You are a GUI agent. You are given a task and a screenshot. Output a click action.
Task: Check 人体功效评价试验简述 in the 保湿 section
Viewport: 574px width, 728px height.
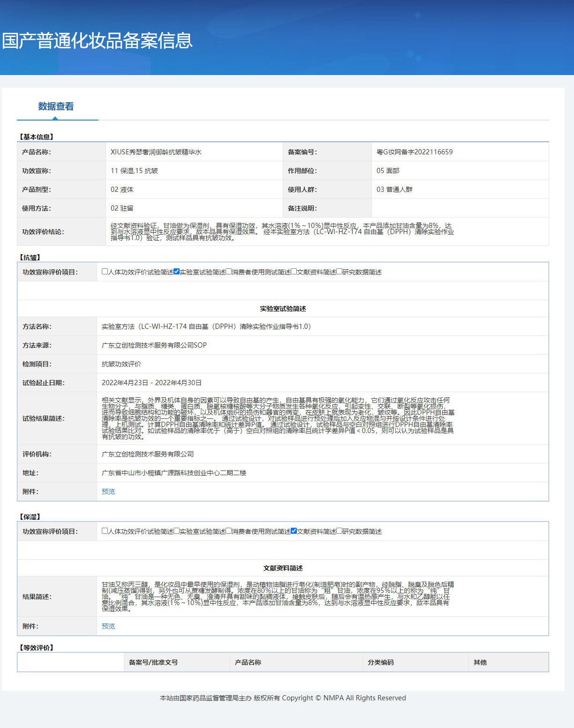tap(105, 531)
